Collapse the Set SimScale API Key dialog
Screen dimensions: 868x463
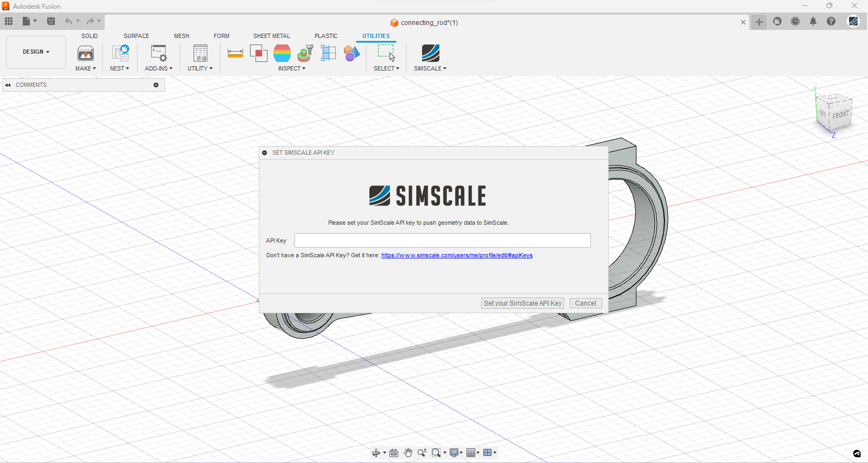point(265,153)
